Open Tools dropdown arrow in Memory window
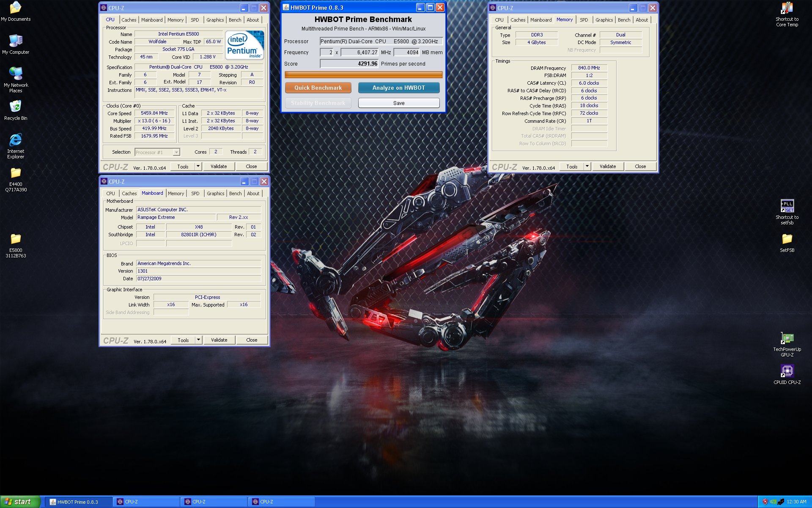 pyautogui.click(x=587, y=166)
